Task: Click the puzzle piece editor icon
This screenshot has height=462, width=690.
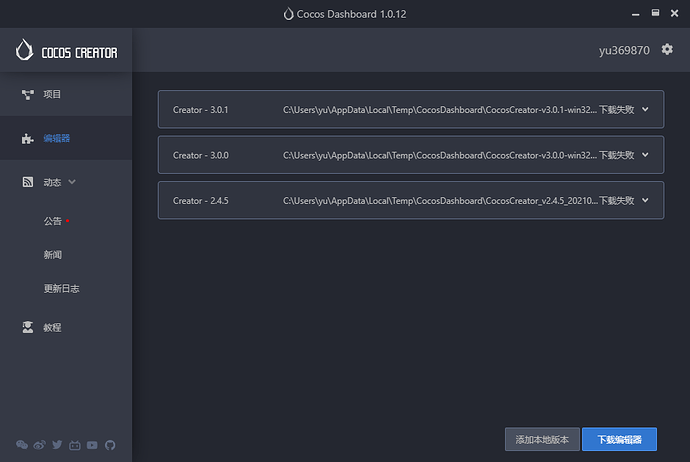Action: 27,139
